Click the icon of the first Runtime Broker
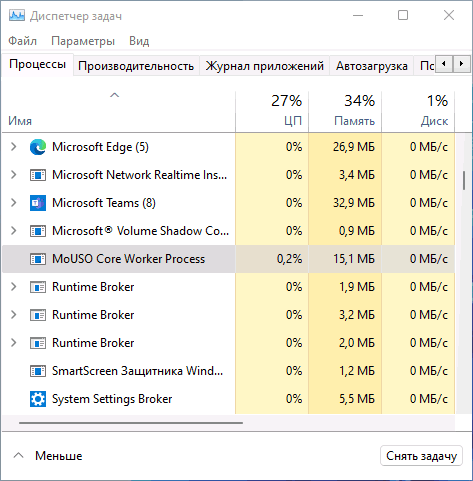473x481 pixels. [38, 287]
